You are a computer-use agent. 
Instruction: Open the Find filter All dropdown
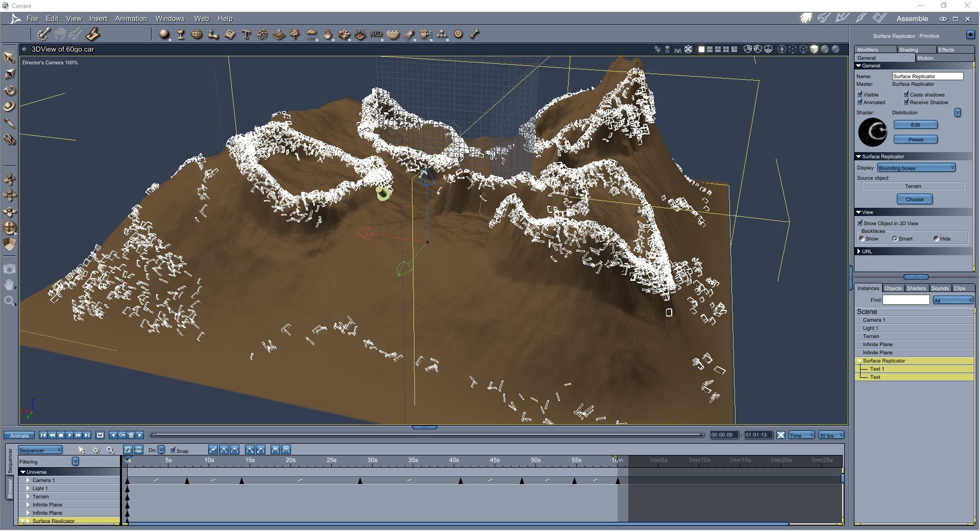point(953,300)
